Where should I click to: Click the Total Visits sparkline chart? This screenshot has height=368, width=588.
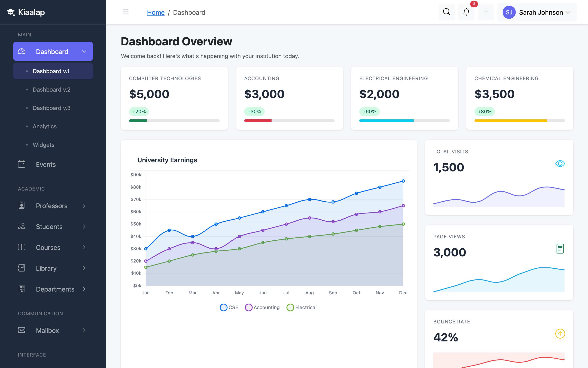pyautogui.click(x=499, y=197)
